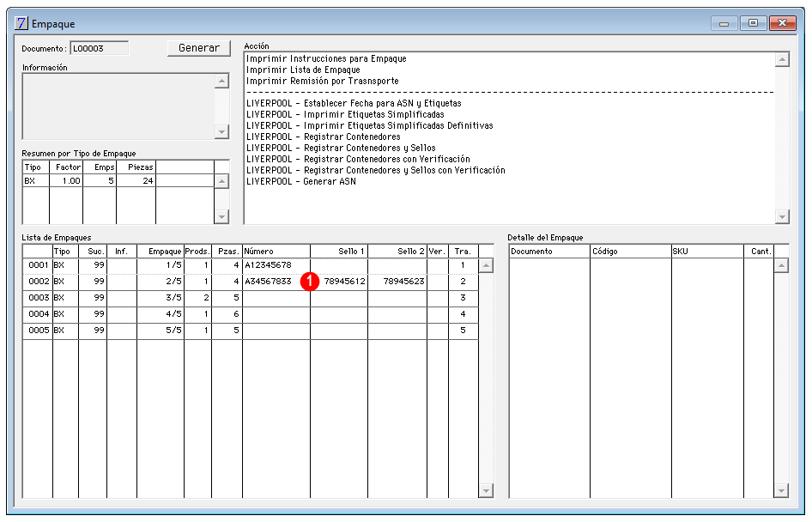Click down arrow of Acción list scrollbar

pyautogui.click(x=782, y=216)
